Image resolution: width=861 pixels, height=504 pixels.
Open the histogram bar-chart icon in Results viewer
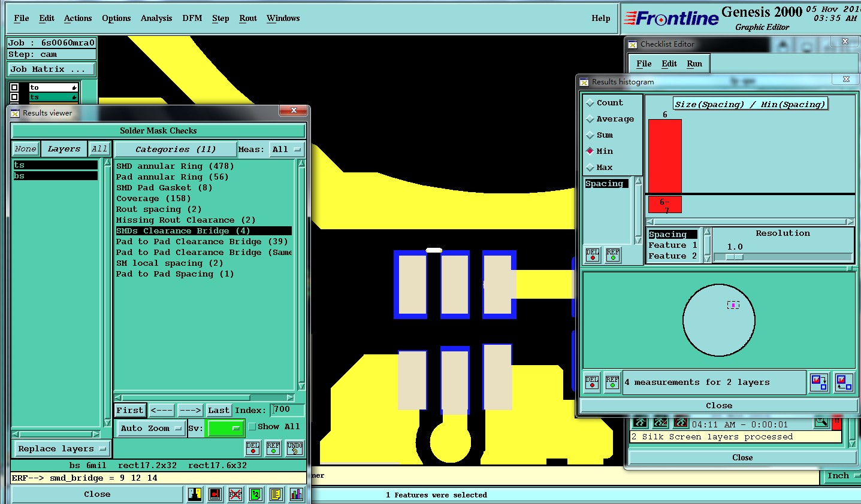(x=296, y=494)
